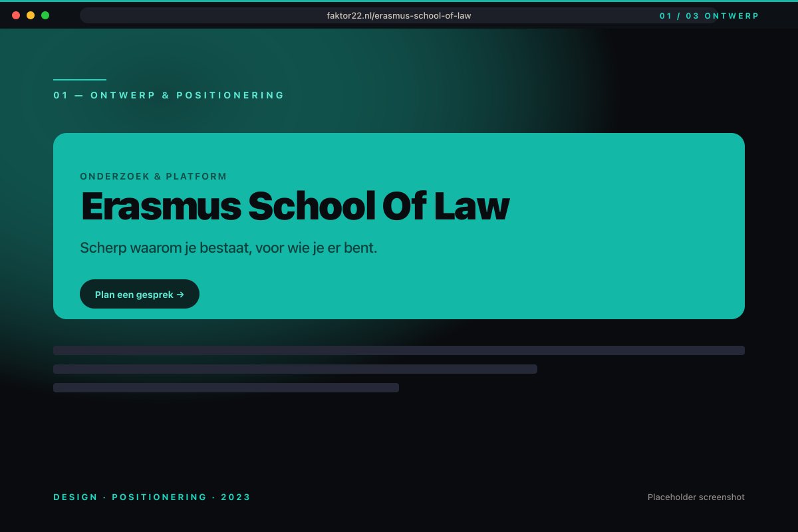This screenshot has height=532, width=798.
Task: Click the faktor22.nl address bar
Action: [x=399, y=15]
